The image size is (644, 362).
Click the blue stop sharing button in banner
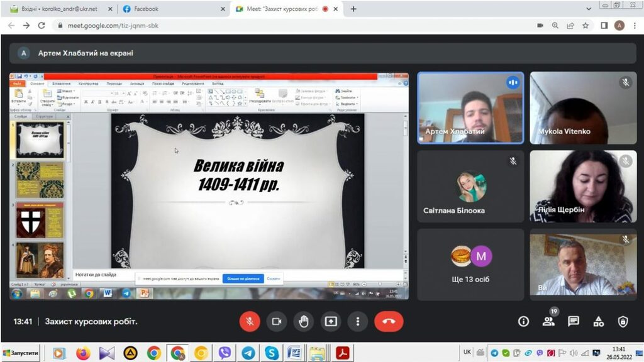click(x=242, y=278)
